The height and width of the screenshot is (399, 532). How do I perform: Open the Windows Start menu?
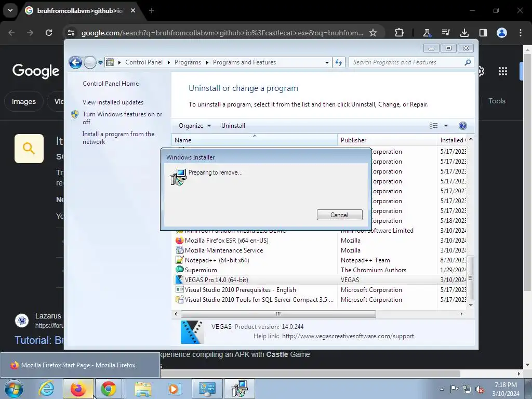[14, 389]
